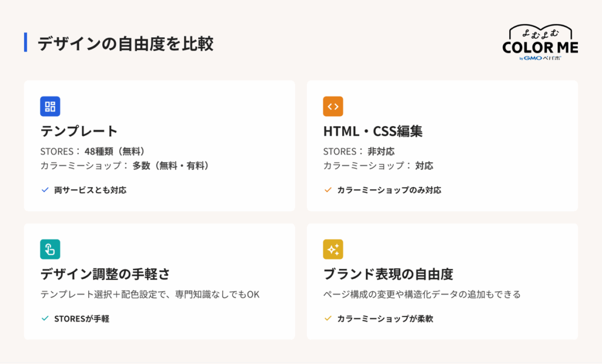This screenshot has height=364, width=602.
Task: Select the デザイン調整の手軽さ heading
Action: tap(105, 274)
